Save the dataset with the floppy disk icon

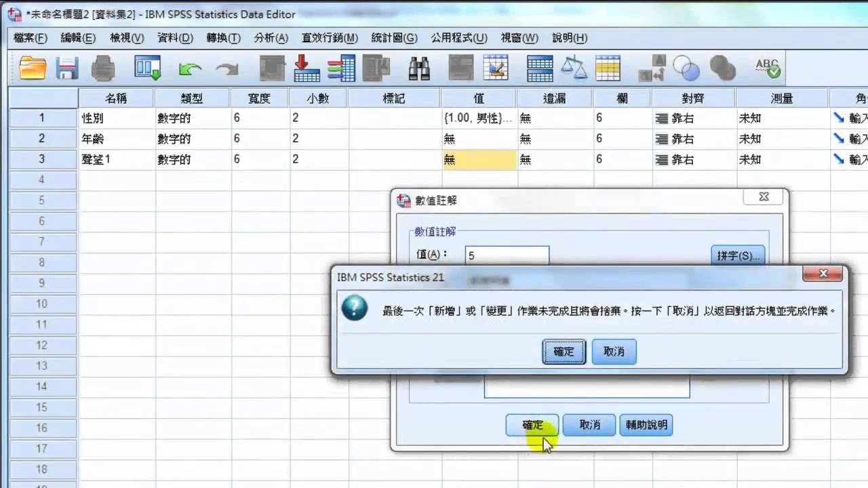point(67,68)
